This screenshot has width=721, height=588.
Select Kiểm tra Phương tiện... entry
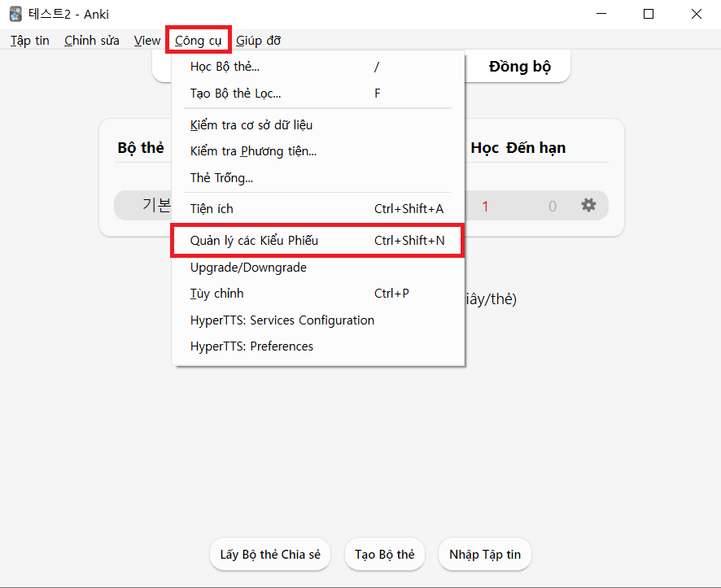pos(317,151)
